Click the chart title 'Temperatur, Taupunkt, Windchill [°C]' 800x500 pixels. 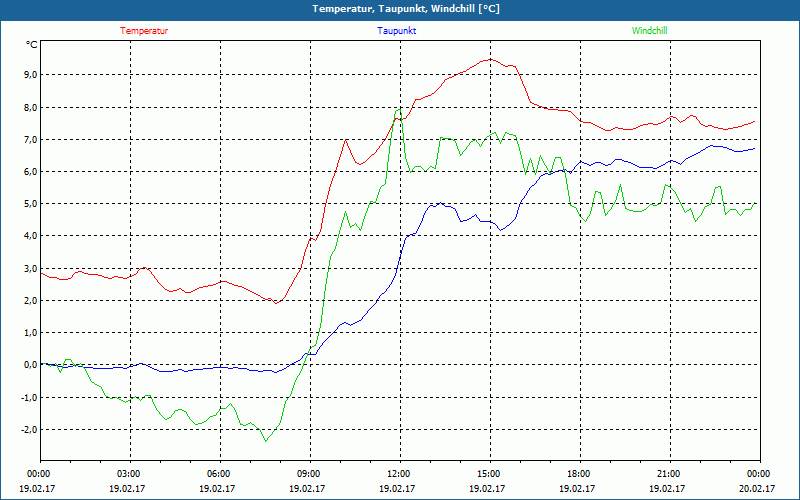coord(406,9)
